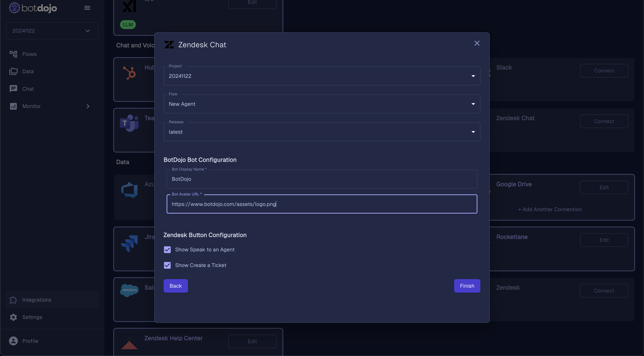Click the Zendesk Button Configuration heading
This screenshot has width=644, height=356.
point(205,235)
